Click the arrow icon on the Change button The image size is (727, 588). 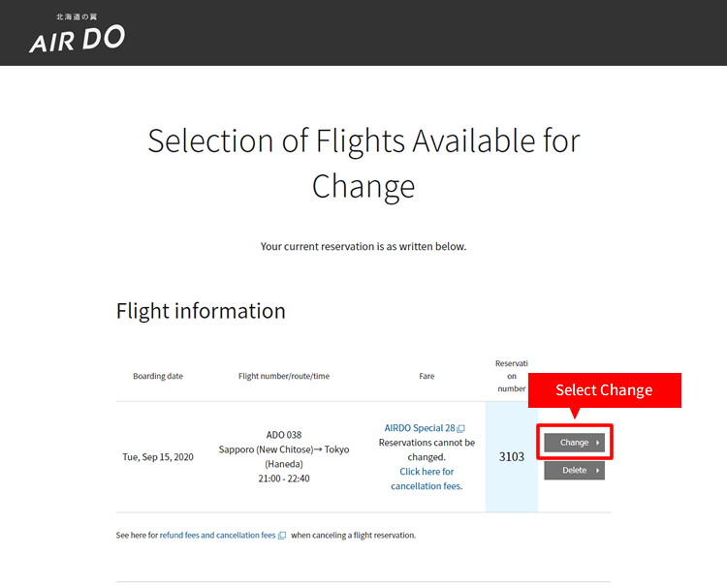598,443
